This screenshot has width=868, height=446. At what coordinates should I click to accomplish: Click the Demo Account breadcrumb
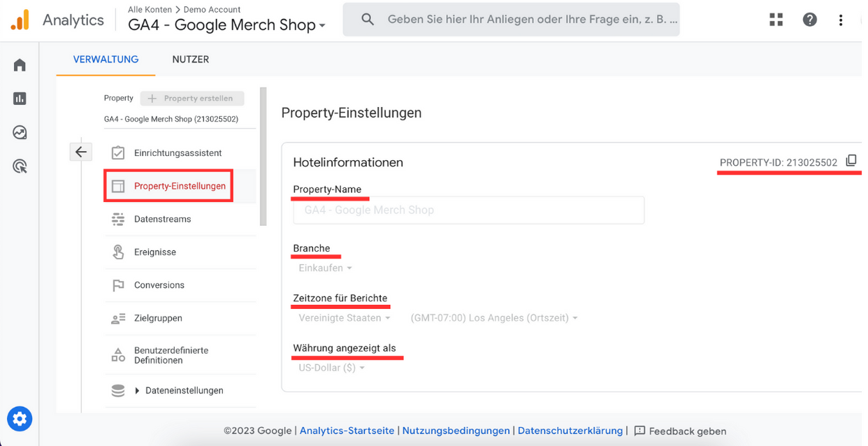[212, 10]
